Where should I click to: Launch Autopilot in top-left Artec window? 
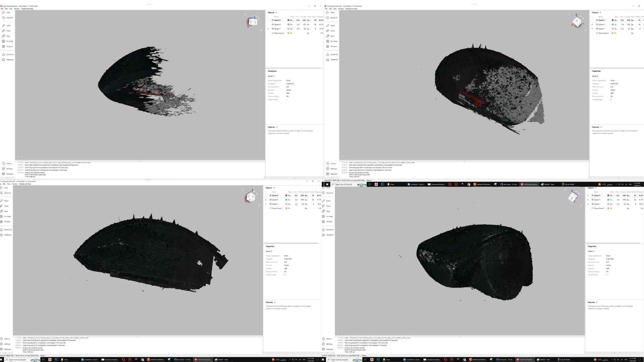tap(8, 18)
